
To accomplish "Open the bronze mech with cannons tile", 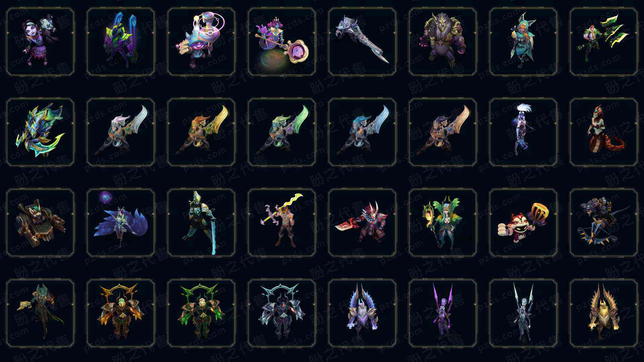I will tap(40, 223).
